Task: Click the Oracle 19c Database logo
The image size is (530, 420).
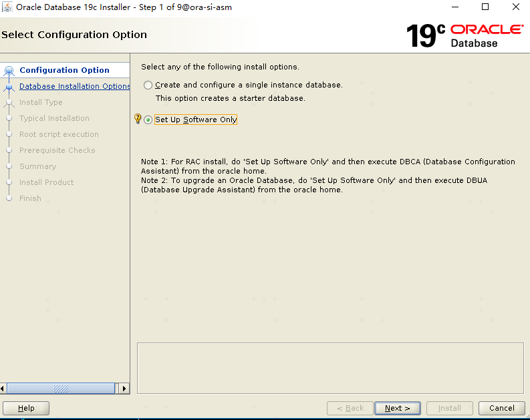Action: [465, 35]
